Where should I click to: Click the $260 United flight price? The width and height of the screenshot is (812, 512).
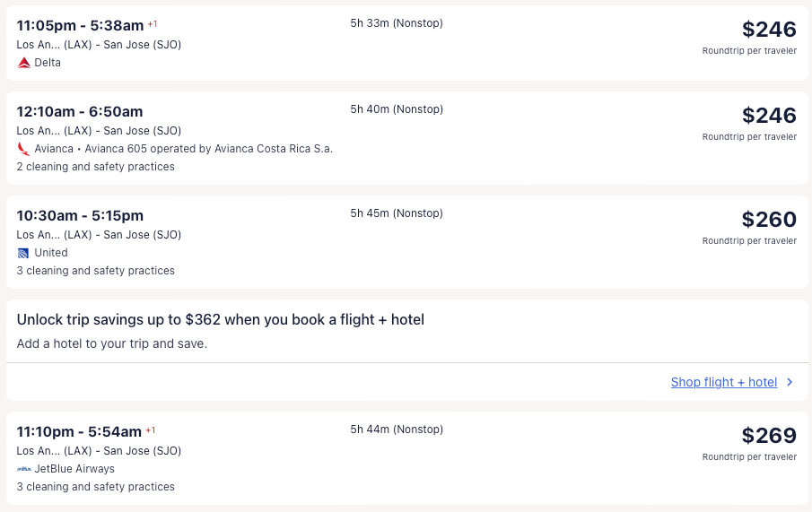pyautogui.click(x=768, y=220)
